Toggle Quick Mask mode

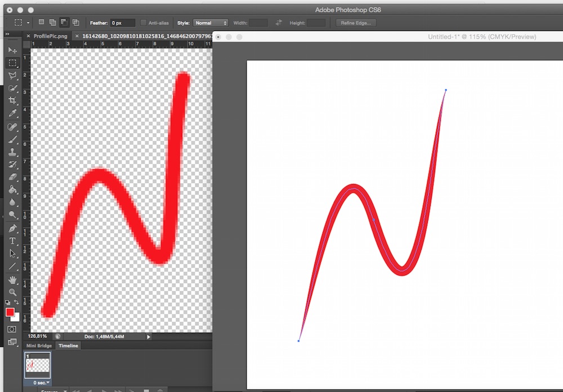pyautogui.click(x=12, y=329)
